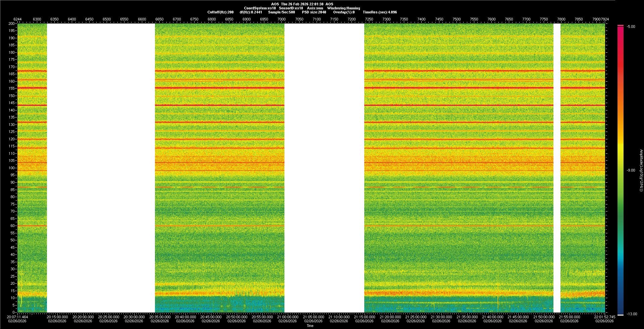This screenshot has height=329, width=644.
Task: Click the TimeRes.(sec):4.096 parameter text
Action: (380, 12)
